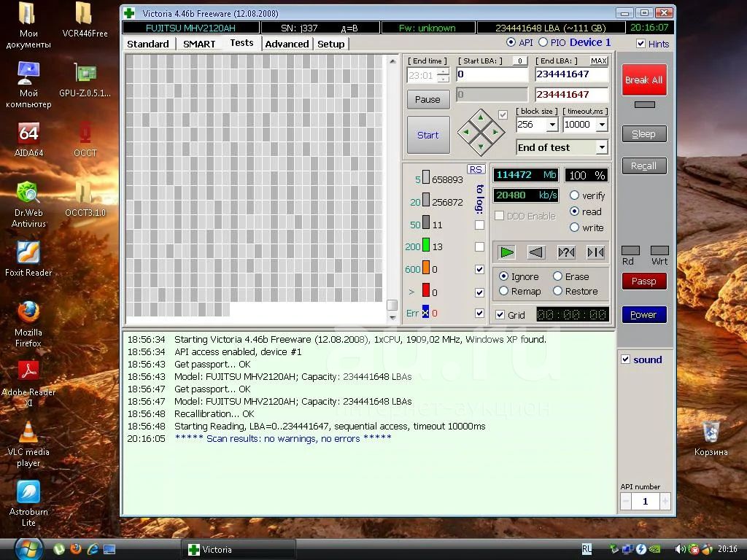Toggle the log checkbox for 50 ms blocks
Image resolution: width=747 pixels, height=560 pixels.
click(480, 225)
